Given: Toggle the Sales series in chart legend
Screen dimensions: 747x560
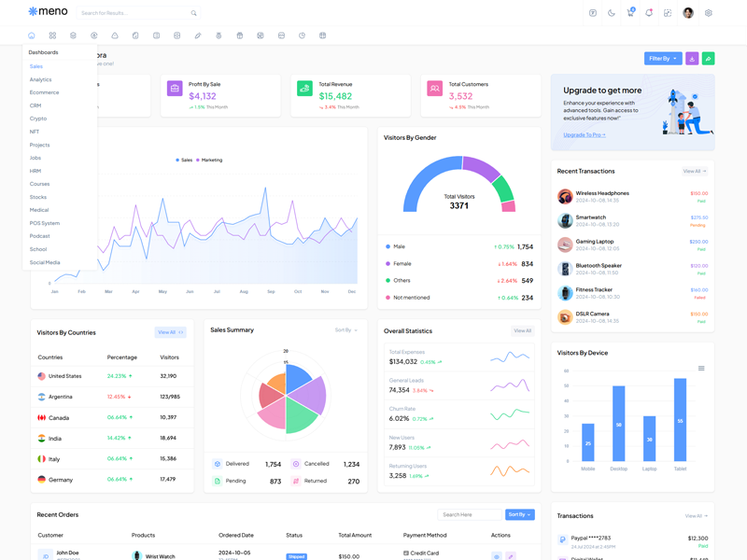Looking at the screenshot, I should tap(185, 160).
